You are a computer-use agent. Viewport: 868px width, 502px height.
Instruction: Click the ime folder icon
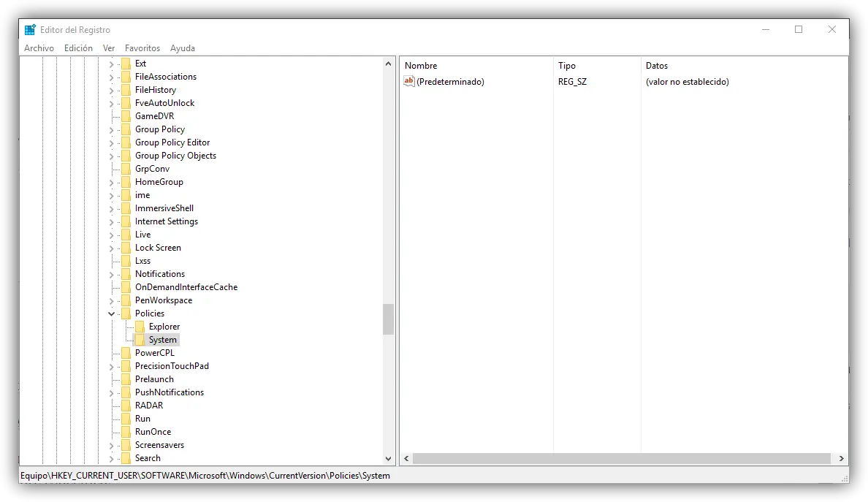click(x=126, y=195)
